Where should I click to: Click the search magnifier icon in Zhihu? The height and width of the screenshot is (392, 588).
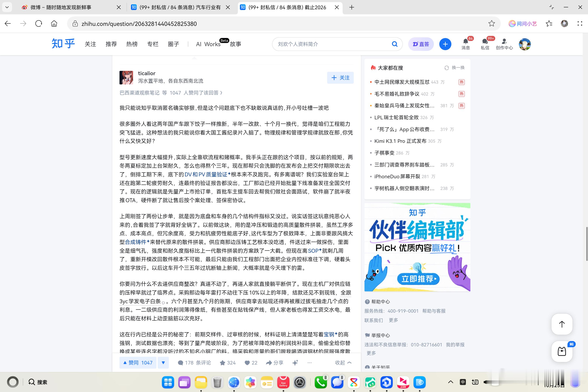pos(394,44)
